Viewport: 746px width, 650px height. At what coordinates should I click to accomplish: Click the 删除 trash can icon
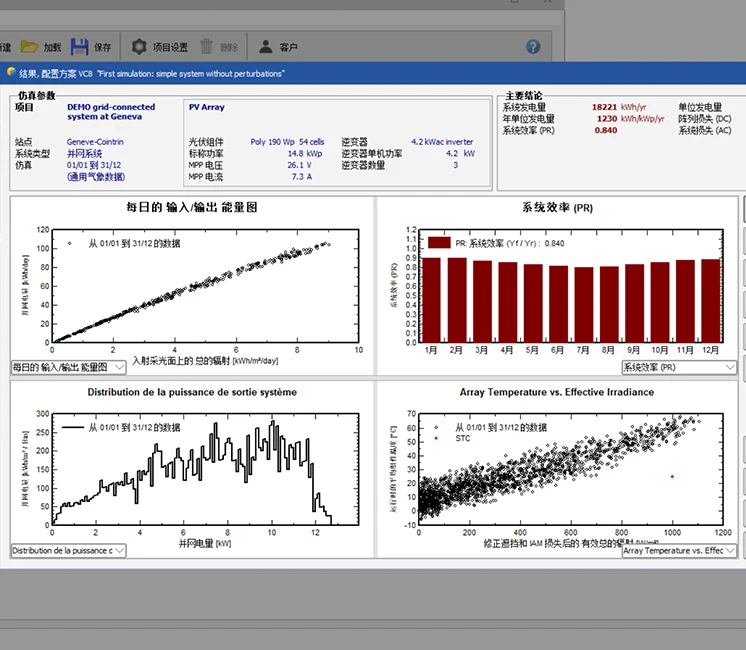point(207,47)
